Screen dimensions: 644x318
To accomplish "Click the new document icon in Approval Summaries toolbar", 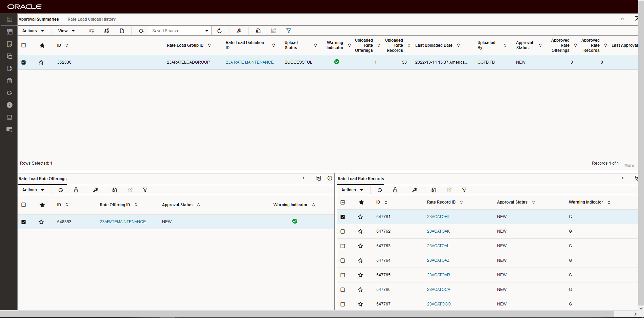I will 122,31.
